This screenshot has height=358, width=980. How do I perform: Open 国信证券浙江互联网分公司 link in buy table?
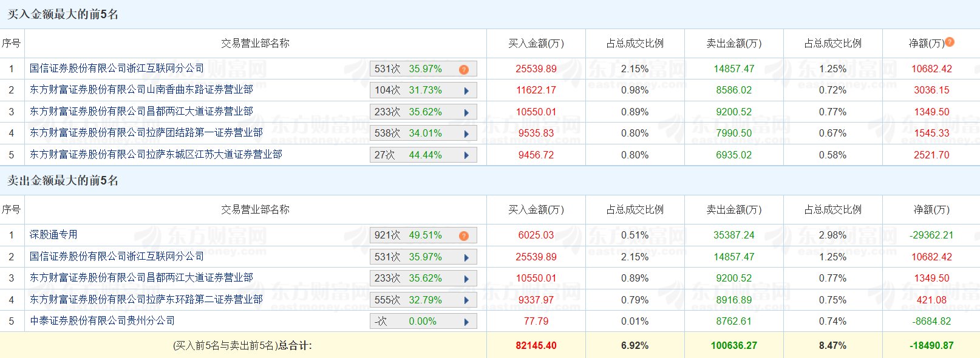117,69
